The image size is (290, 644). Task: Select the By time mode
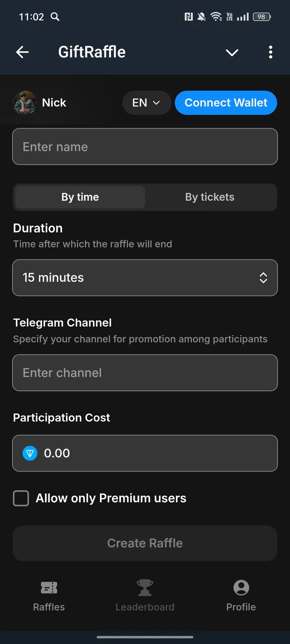coord(80,197)
